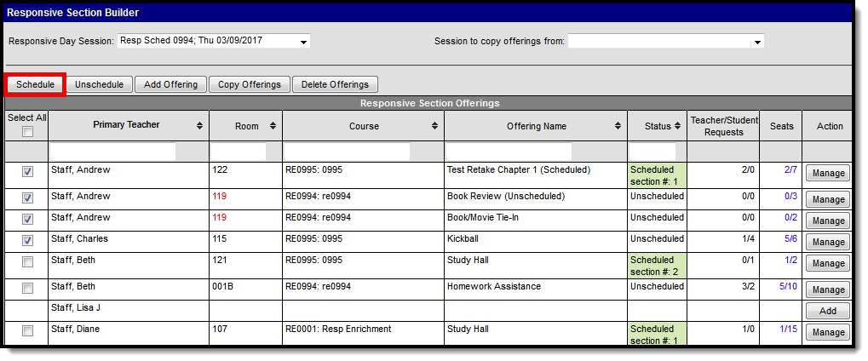Screen dimensions: 868x361
Task: Manage Beth's Study Hall offering in room 121
Action: (828, 264)
